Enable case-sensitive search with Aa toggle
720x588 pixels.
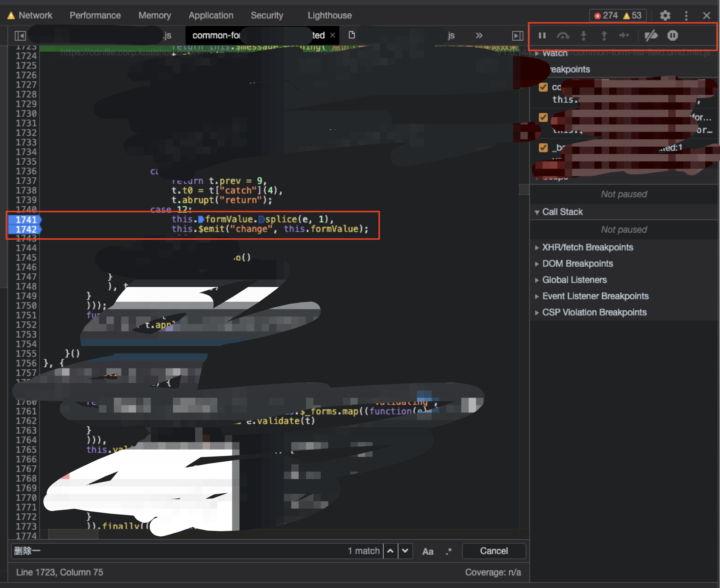(428, 551)
